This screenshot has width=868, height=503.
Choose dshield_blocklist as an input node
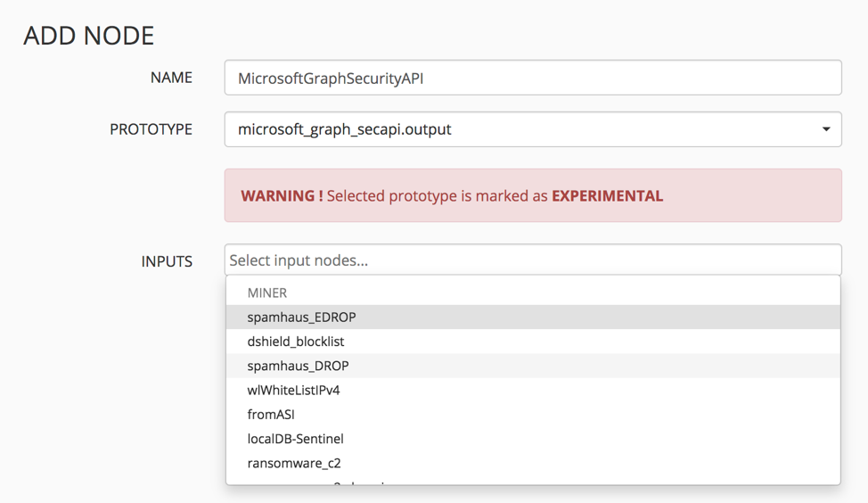tap(296, 342)
